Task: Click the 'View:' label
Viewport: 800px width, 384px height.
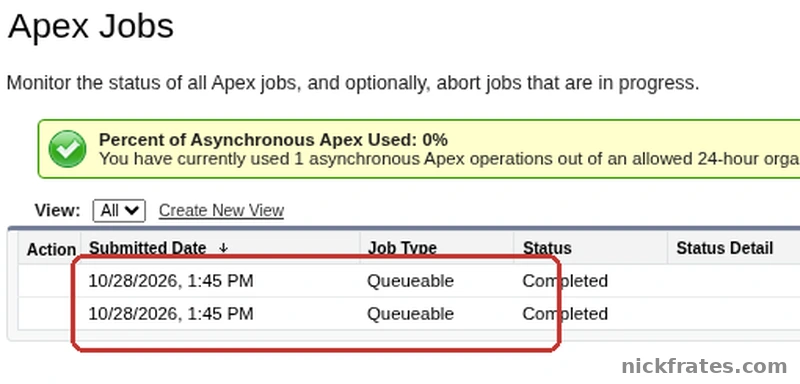Action: click(57, 211)
